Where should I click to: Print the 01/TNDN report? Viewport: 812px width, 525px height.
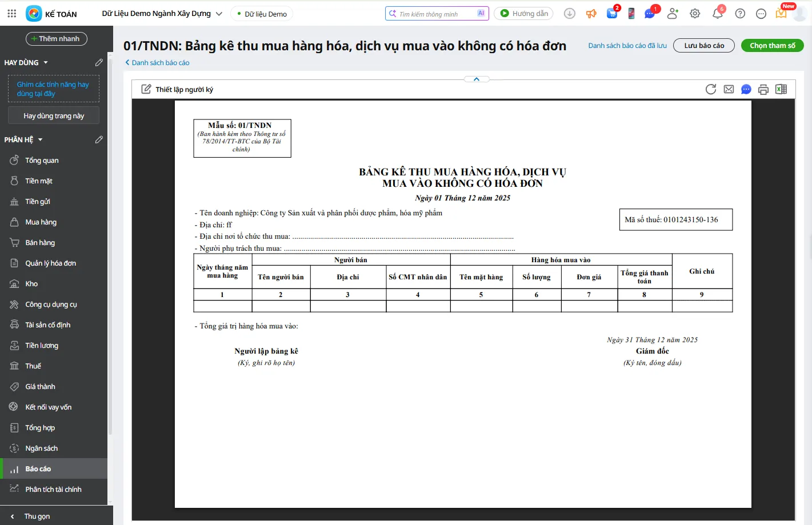(x=763, y=89)
